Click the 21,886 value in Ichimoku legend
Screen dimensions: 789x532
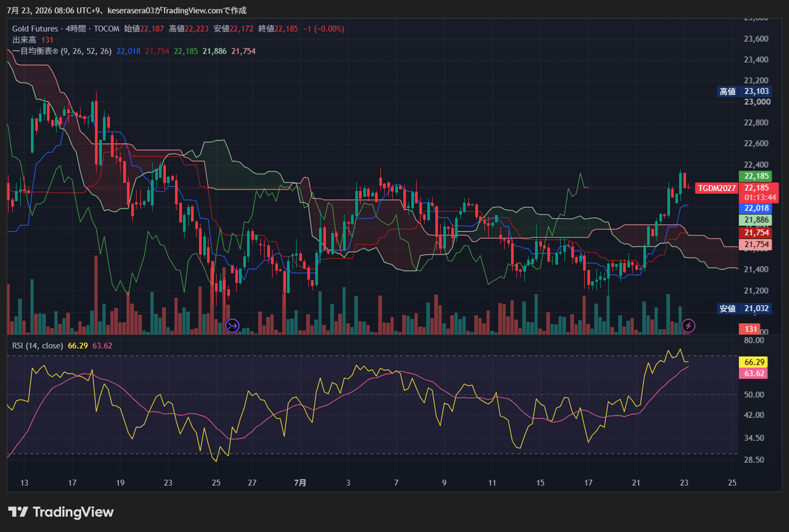(215, 51)
